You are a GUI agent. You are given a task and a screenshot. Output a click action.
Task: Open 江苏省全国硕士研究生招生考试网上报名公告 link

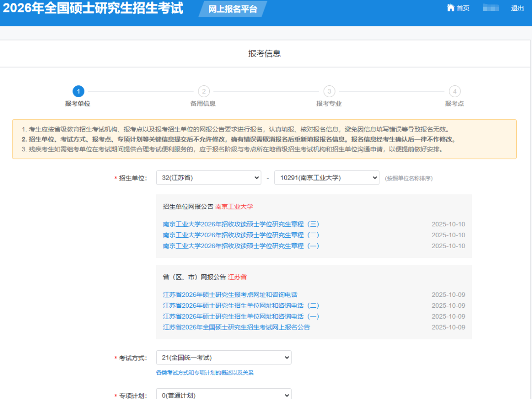point(236,327)
